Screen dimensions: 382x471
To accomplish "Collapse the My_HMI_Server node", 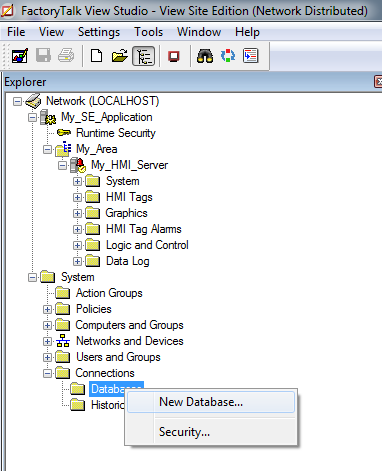I will click(x=63, y=165).
